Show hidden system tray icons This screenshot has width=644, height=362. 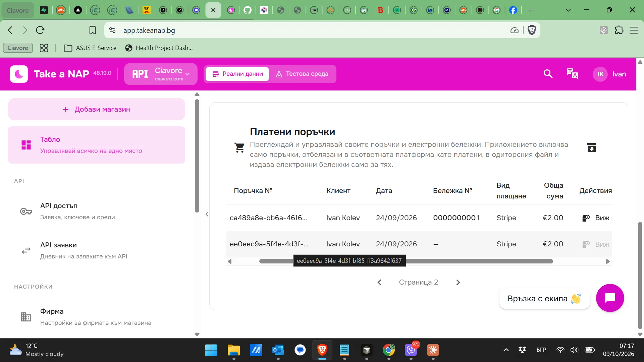click(x=506, y=350)
